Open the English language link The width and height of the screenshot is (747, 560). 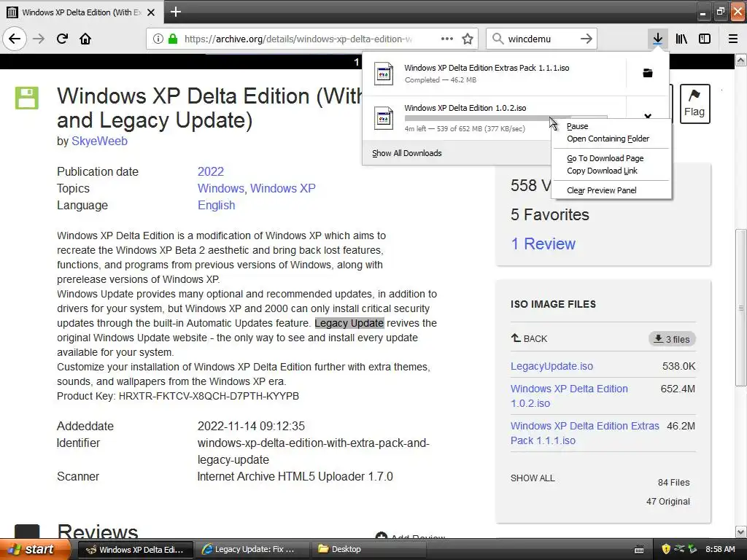pos(216,205)
